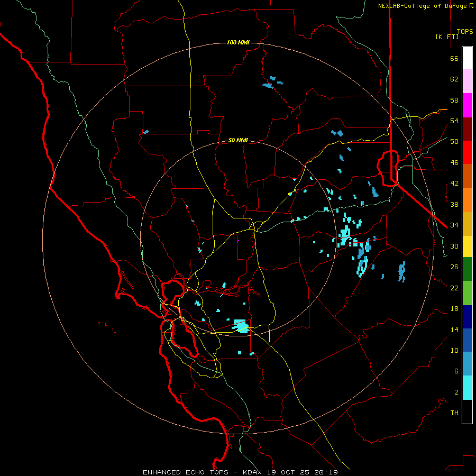Click the orange legend swatch near 38
The width and height of the screenshot is (476, 476).
pos(467,199)
